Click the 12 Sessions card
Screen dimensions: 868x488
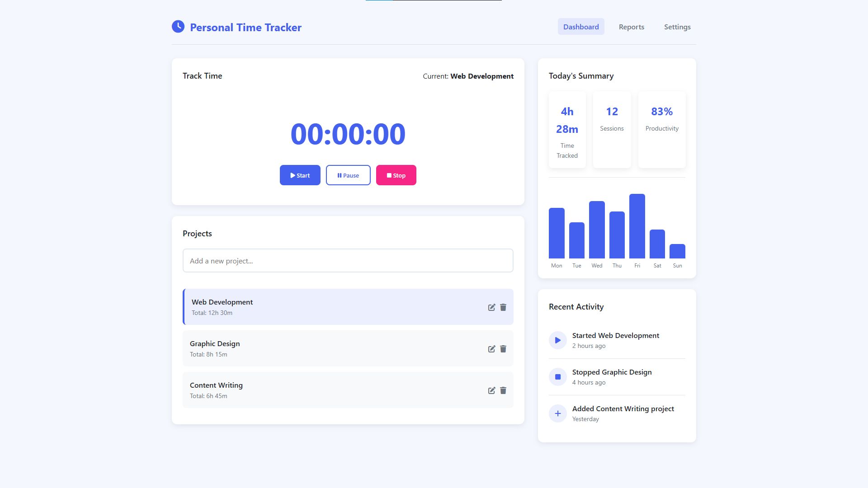click(x=612, y=130)
